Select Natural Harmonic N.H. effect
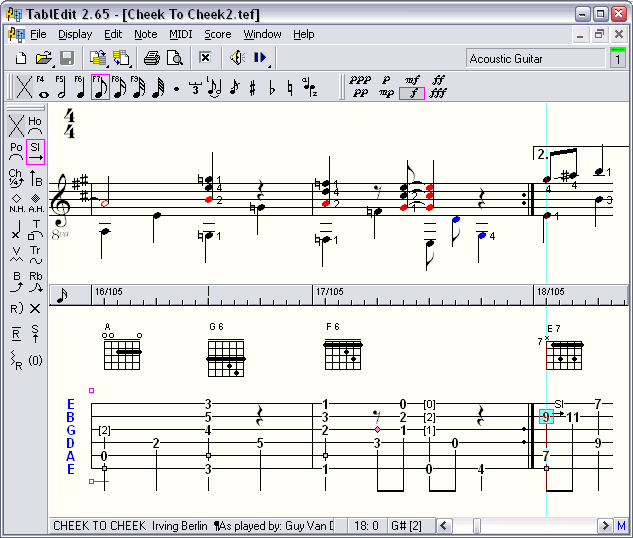633x538 pixels. click(x=16, y=203)
